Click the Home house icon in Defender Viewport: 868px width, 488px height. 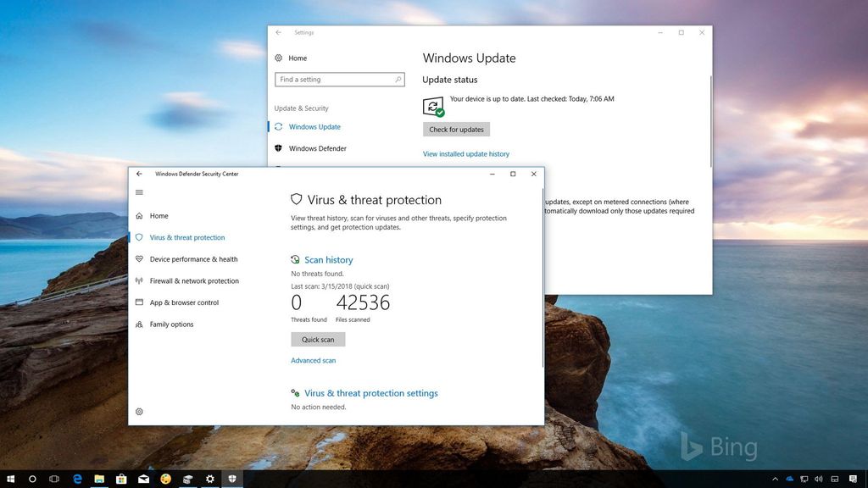139,215
